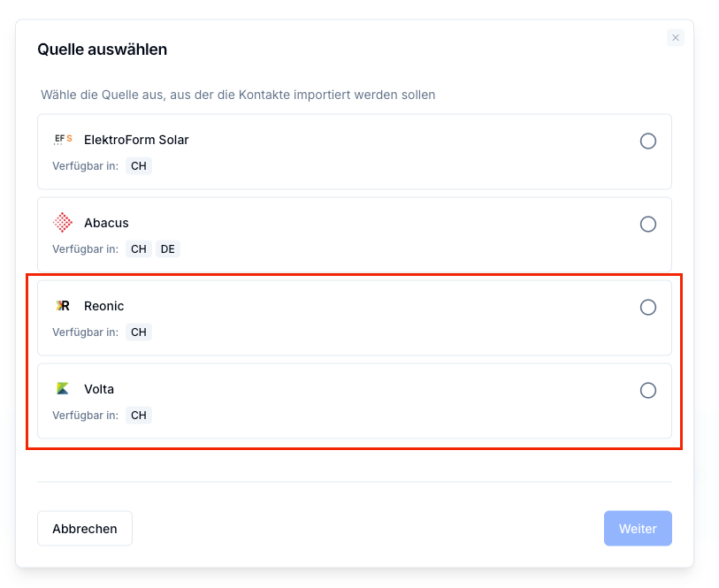Click the red Abacus diamond logo

pos(63,223)
